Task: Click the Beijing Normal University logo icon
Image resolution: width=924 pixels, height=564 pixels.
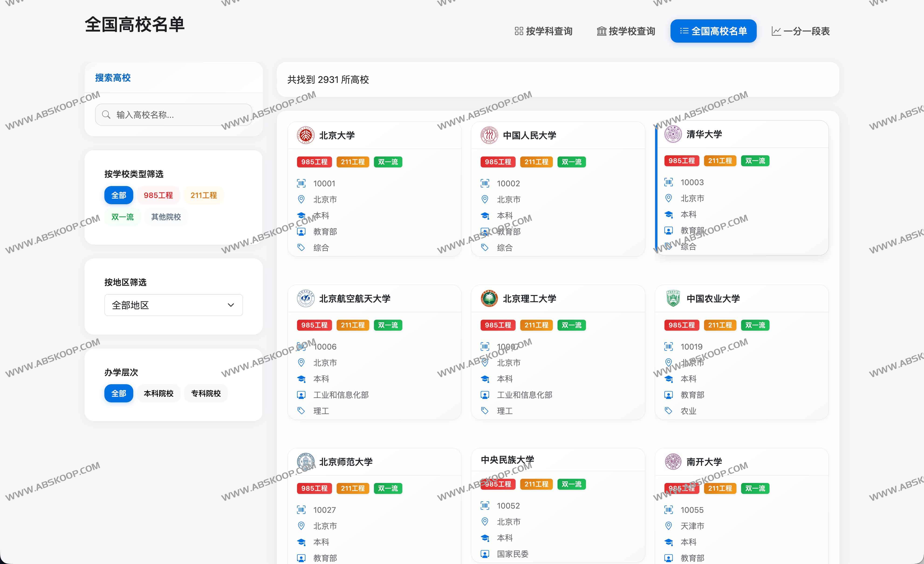Action: pyautogui.click(x=306, y=462)
